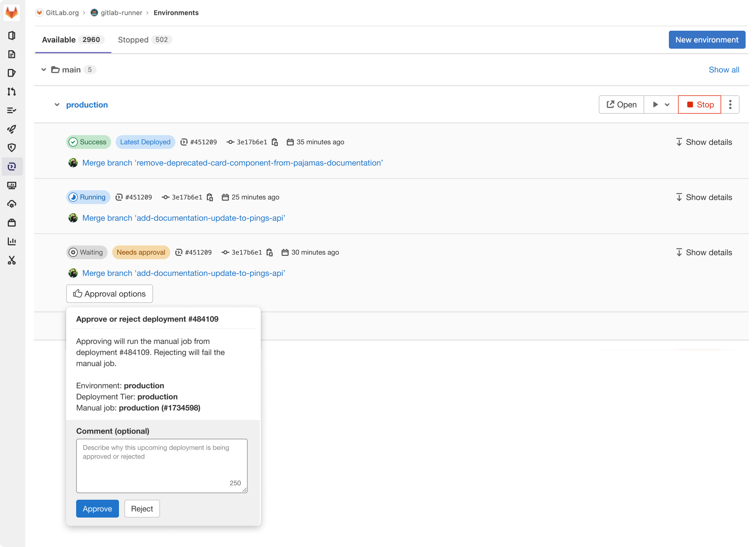Collapse the main folder group
756x547 pixels.
click(44, 69)
